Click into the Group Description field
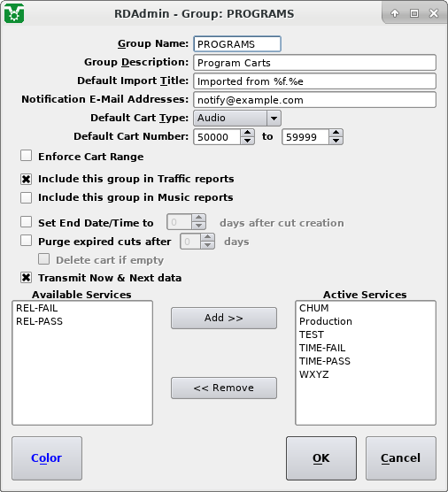This screenshot has height=492, width=448. [314, 63]
